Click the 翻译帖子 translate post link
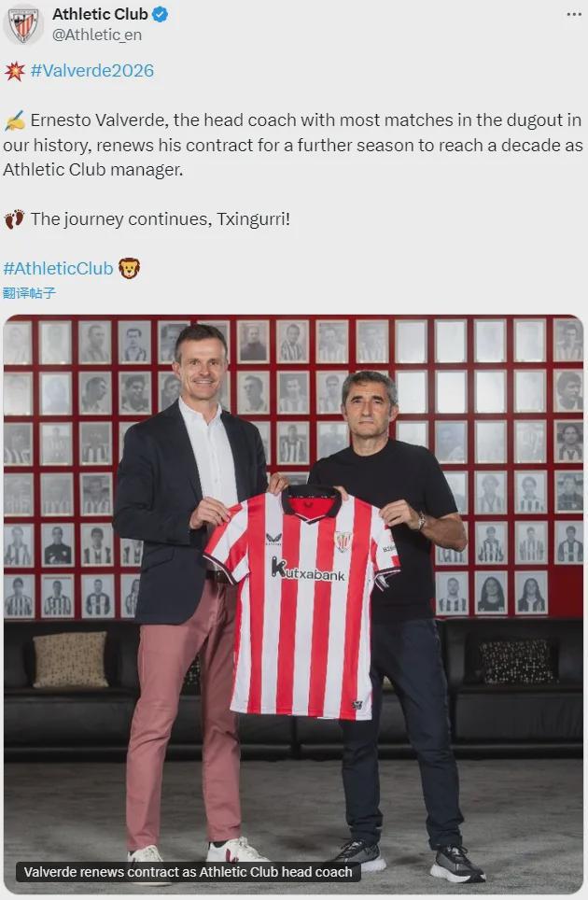 click(29, 293)
